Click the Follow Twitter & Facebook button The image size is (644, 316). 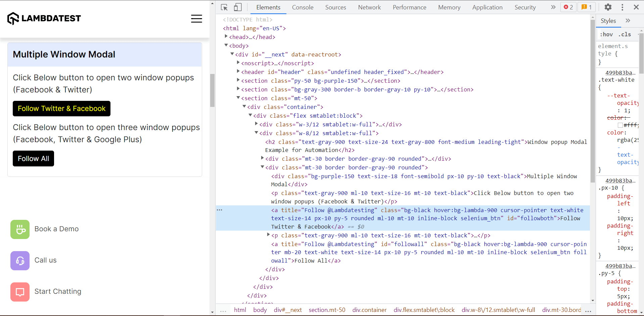coord(61,109)
